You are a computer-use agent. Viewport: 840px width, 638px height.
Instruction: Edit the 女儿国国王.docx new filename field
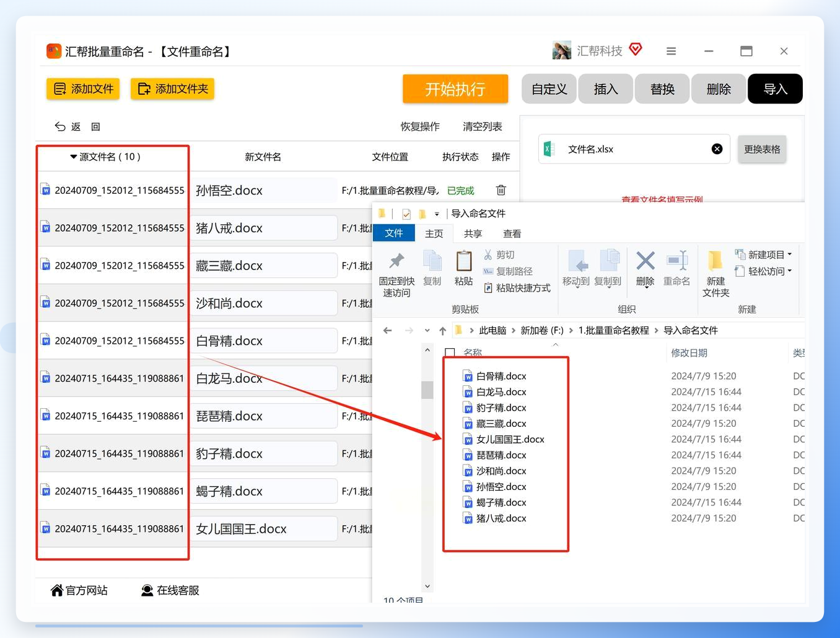(265, 529)
